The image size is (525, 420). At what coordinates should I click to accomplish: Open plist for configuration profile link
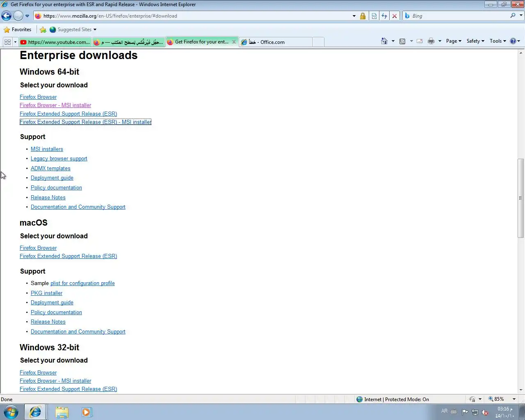tap(82, 283)
